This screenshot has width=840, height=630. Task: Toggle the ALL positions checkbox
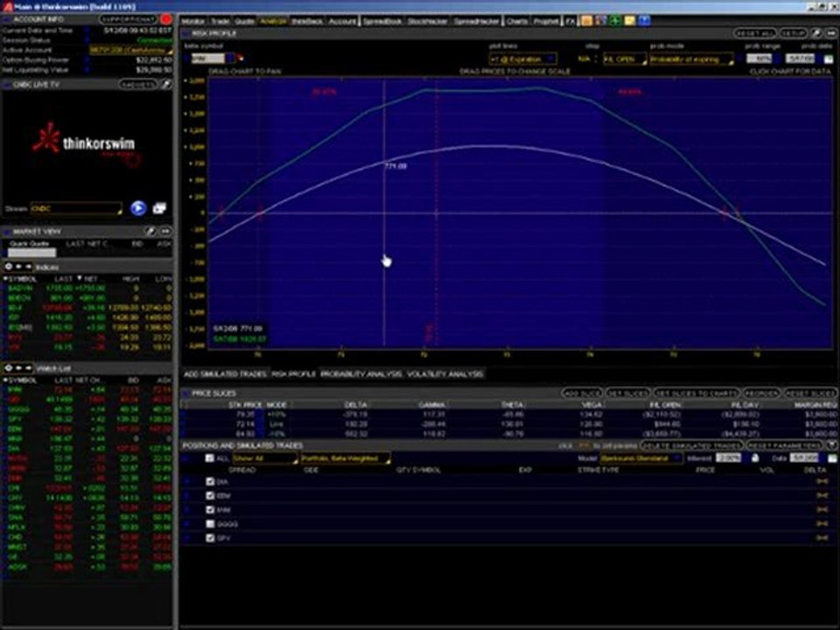point(210,458)
